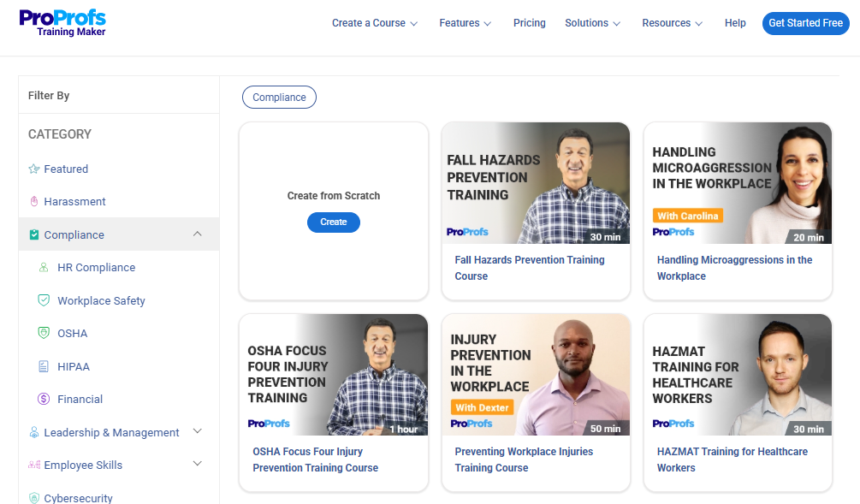This screenshot has width=860, height=504.
Task: Select the Harassment category
Action: (x=74, y=201)
